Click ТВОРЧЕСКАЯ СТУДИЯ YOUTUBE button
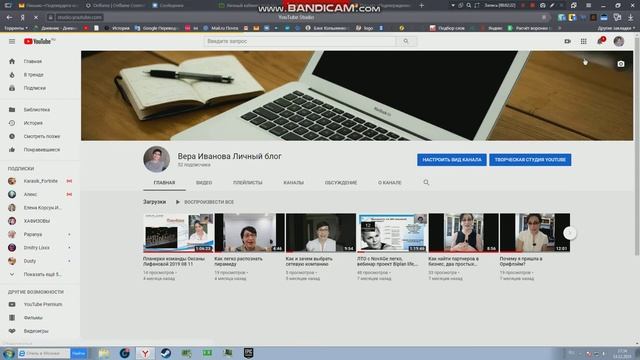 coord(530,160)
